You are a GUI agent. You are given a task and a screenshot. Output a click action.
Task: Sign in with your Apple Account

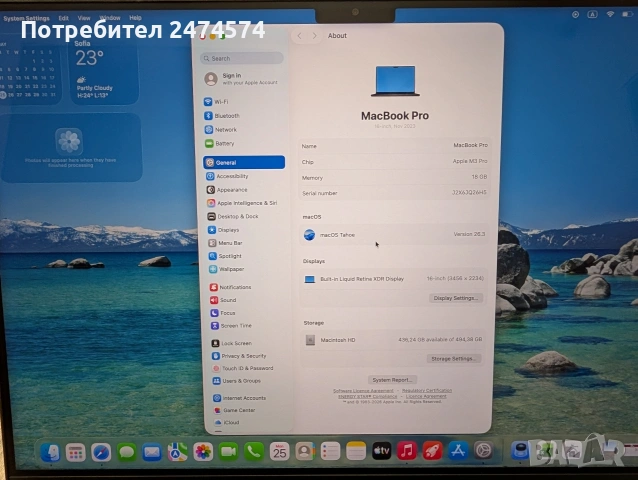click(243, 79)
